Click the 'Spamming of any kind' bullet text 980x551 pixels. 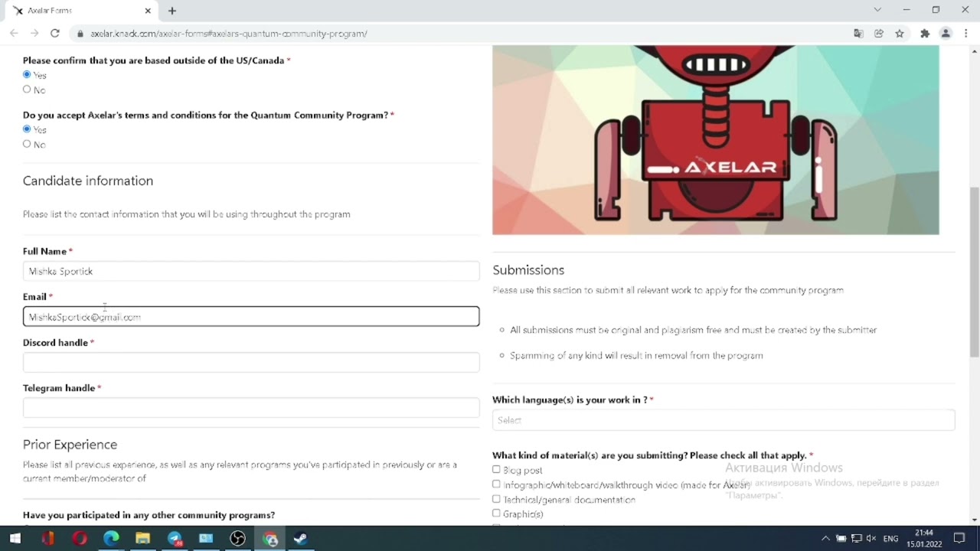636,355
